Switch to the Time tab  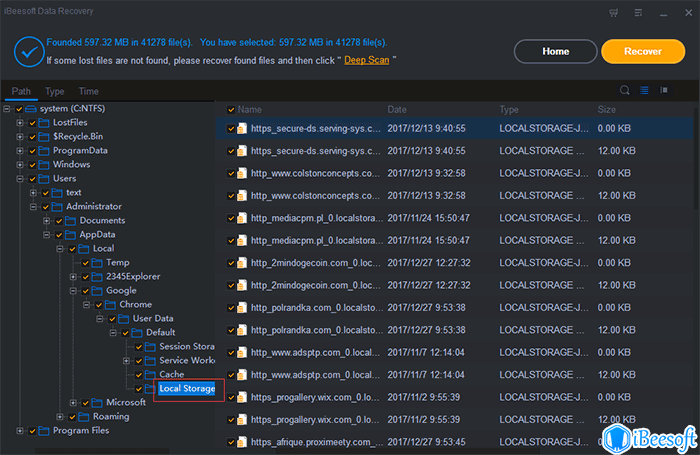[88, 92]
